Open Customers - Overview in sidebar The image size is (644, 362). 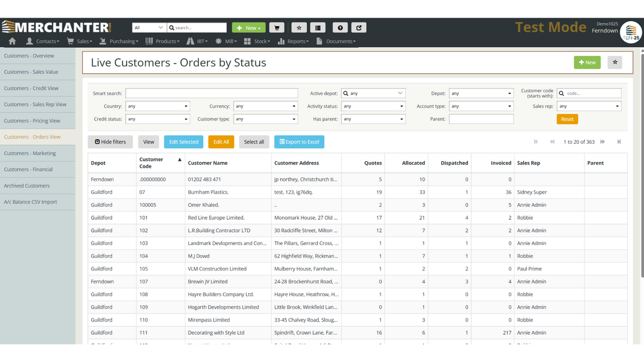(37, 56)
